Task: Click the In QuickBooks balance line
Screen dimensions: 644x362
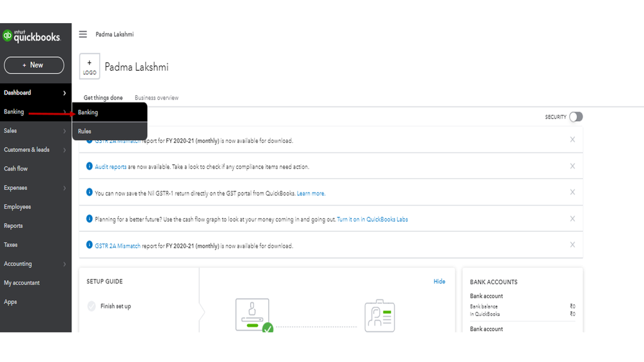Action: [522, 314]
